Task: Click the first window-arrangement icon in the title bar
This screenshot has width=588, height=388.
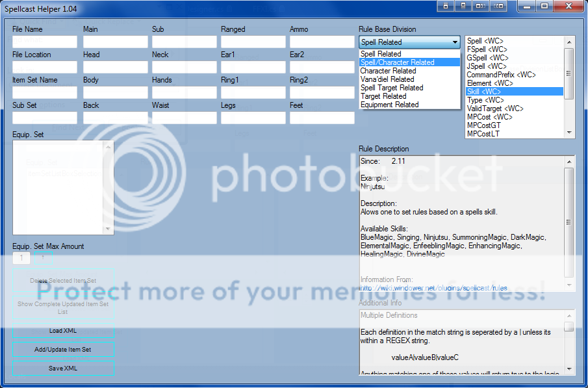Action: (446, 6)
